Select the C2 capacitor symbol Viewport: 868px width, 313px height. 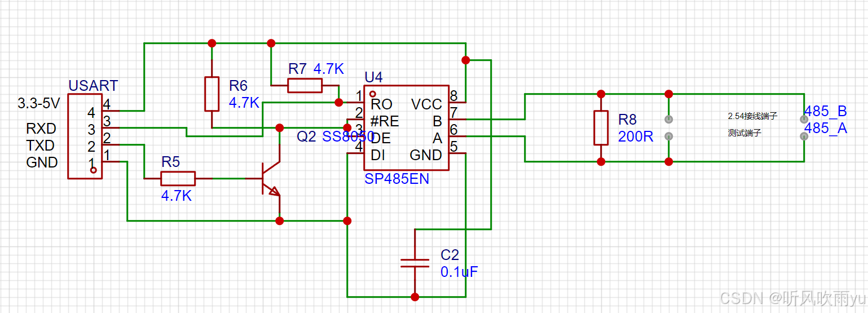[x=415, y=263]
